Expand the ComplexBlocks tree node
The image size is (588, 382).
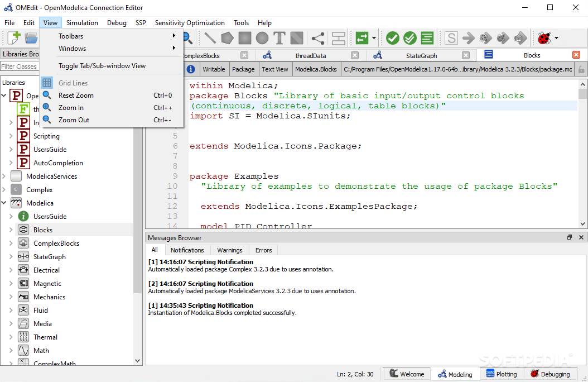[x=11, y=243]
